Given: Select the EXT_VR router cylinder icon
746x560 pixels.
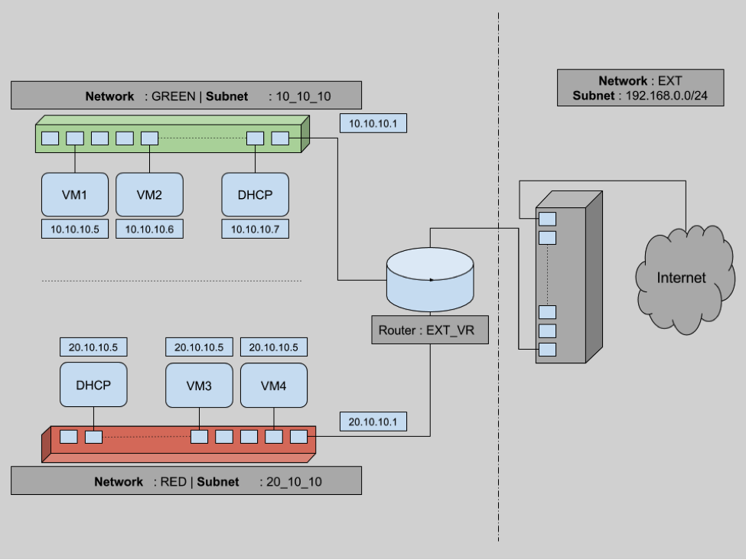Looking at the screenshot, I should click(x=430, y=279).
